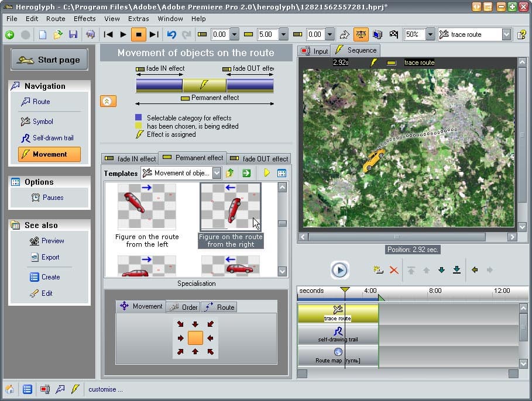Viewport: 532px width, 401px height.
Task: Toggle template grid view icon
Action: [x=282, y=173]
